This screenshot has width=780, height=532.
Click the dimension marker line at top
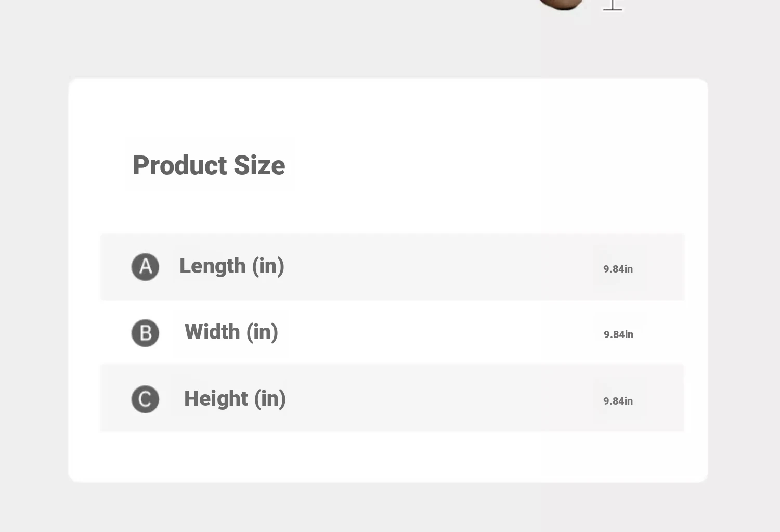[x=613, y=5]
